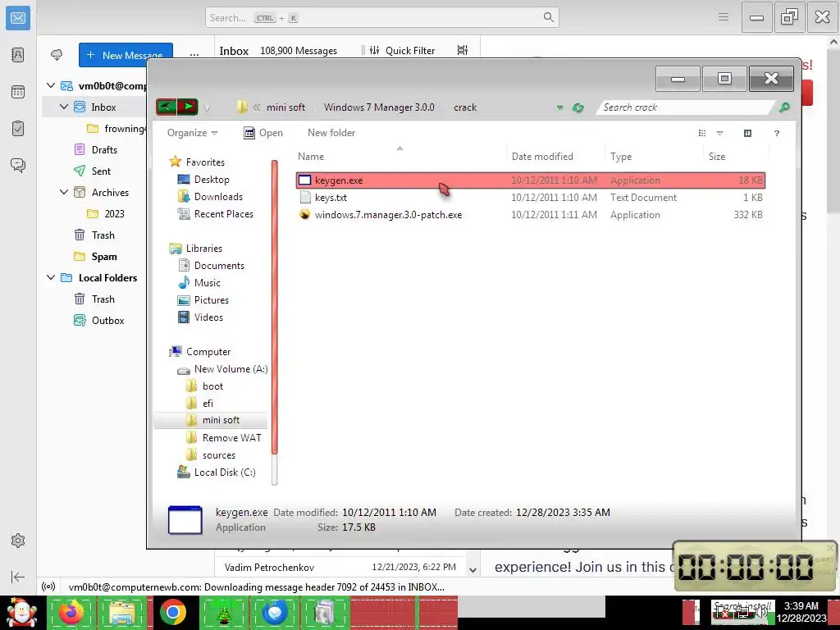Screen dimensions: 840x630
Task: Open Thunderbird hamburger app menu
Action: click(x=724, y=17)
